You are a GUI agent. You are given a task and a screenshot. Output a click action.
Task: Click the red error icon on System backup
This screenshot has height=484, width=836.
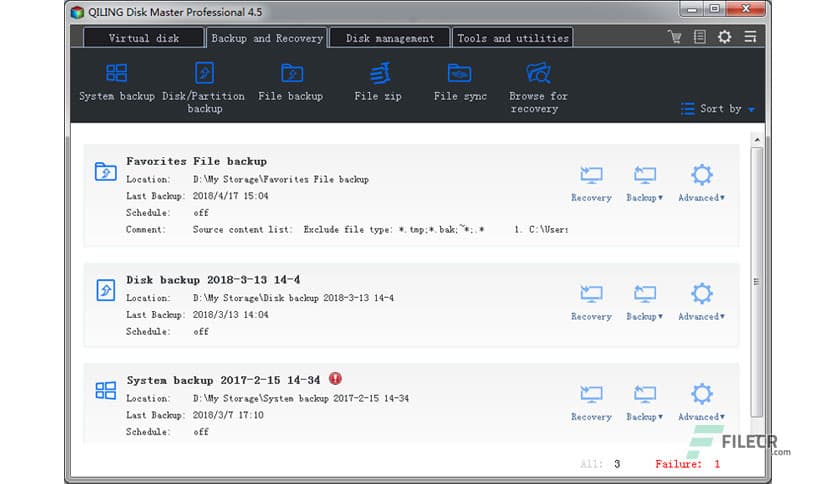pyautogui.click(x=335, y=378)
